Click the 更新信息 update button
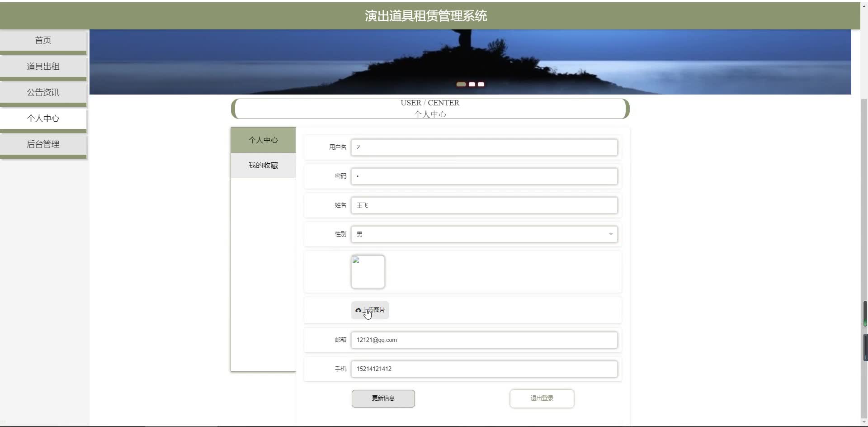Screen dimensions: 868x427 coord(383,398)
